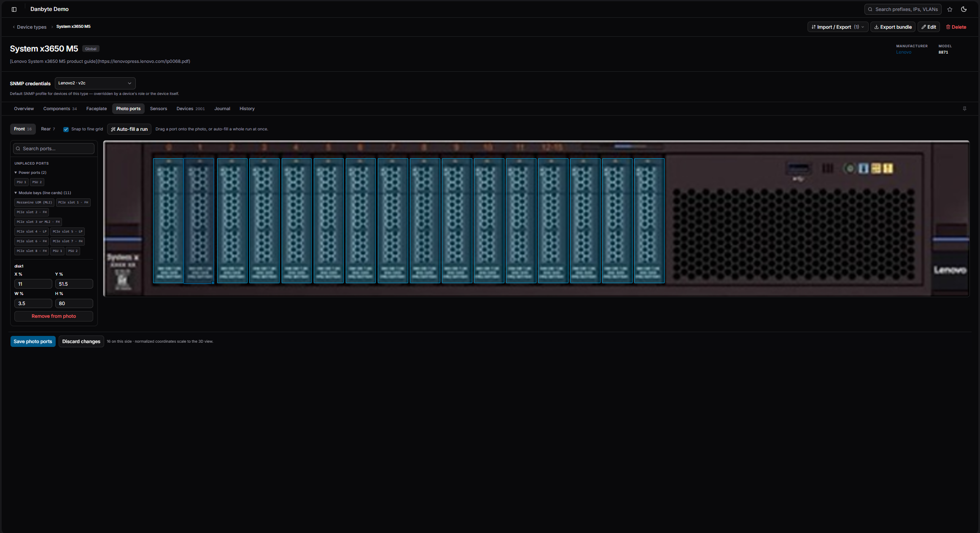This screenshot has width=980, height=533.
Task: Click Remove from photo
Action: [x=54, y=317]
